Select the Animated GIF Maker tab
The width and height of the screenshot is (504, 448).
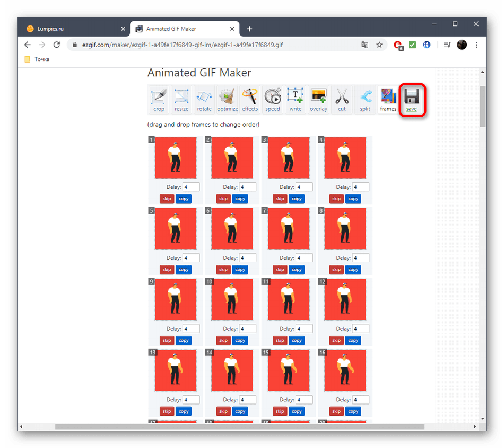[x=185, y=29]
